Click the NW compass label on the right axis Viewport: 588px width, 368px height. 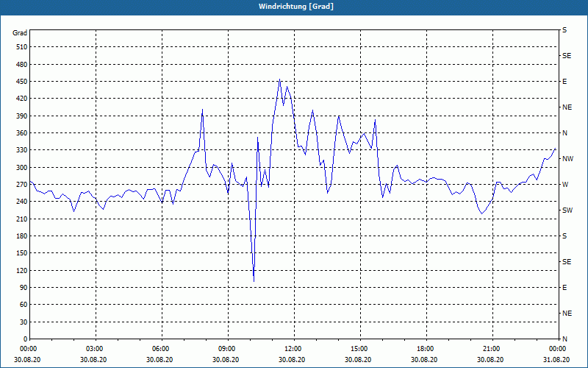tap(567, 159)
